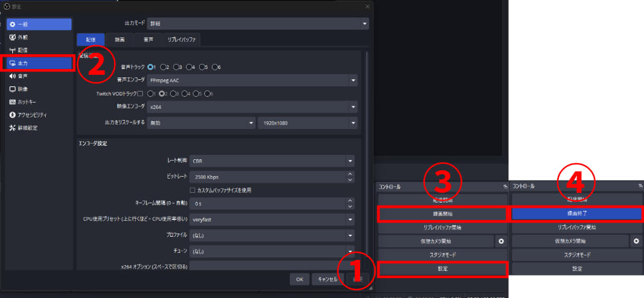Open the アクセシビリティ settings category
Screen dimensions: 644x298
click(39, 115)
